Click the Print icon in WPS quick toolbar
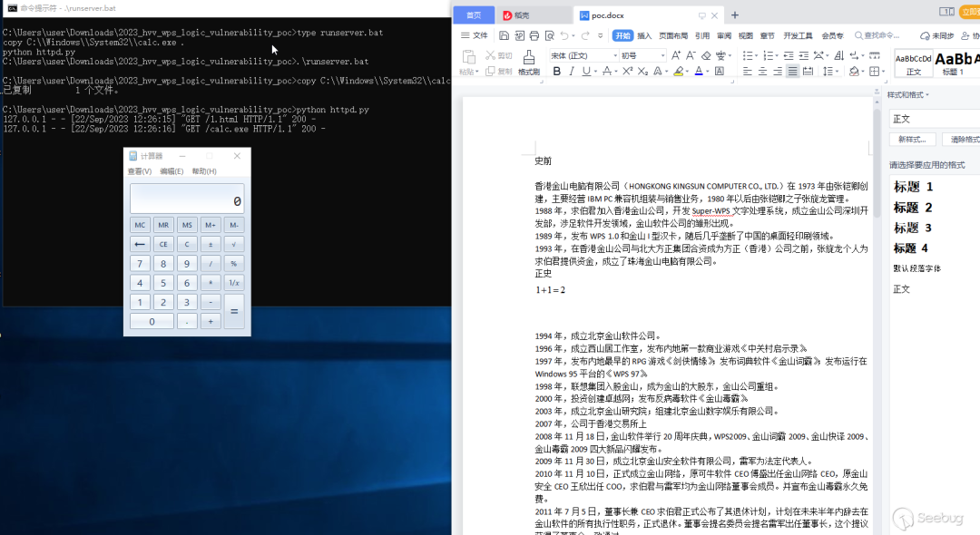Screen dimensions: 980x535 [x=534, y=35]
